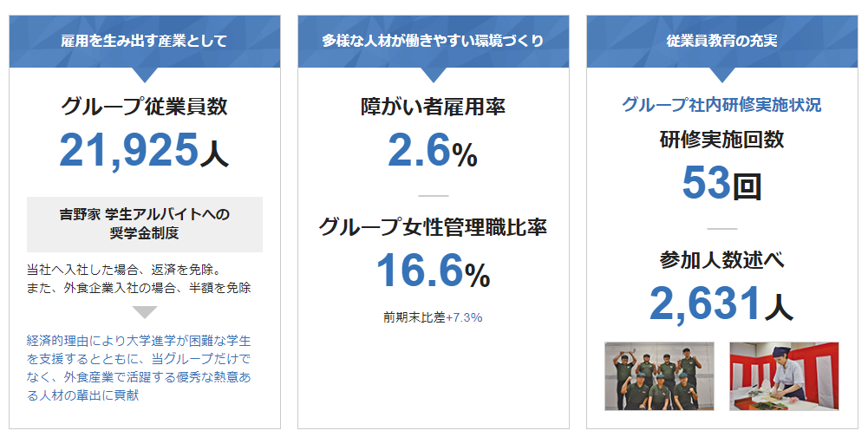Click the 障がい者雇用率 heading
Viewport: 868px width, 437px height.
(433, 107)
